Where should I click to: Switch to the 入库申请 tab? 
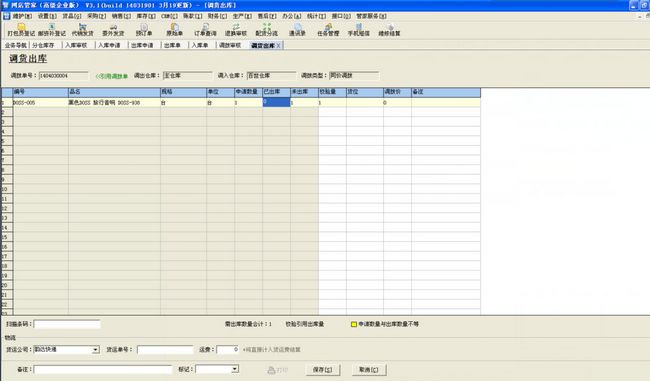pos(109,45)
